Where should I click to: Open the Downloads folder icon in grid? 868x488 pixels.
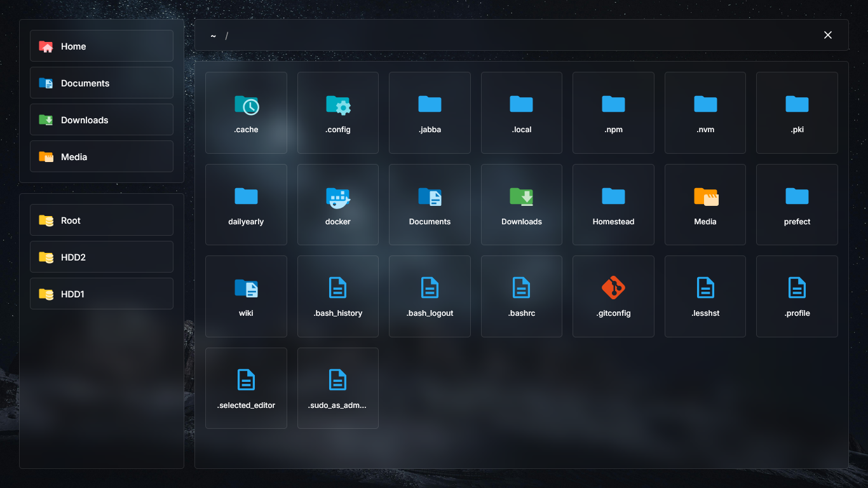click(x=522, y=196)
